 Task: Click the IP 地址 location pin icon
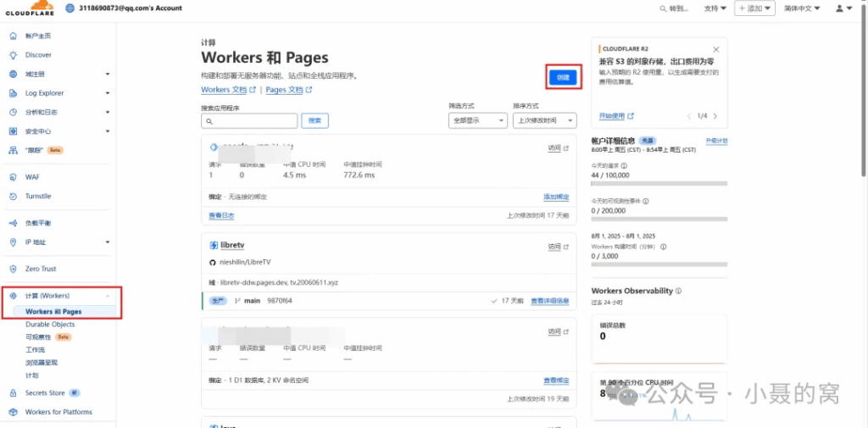tap(14, 242)
